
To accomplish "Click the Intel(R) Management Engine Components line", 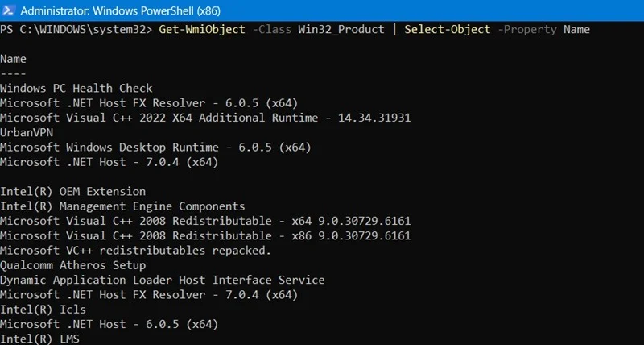I will (122, 206).
